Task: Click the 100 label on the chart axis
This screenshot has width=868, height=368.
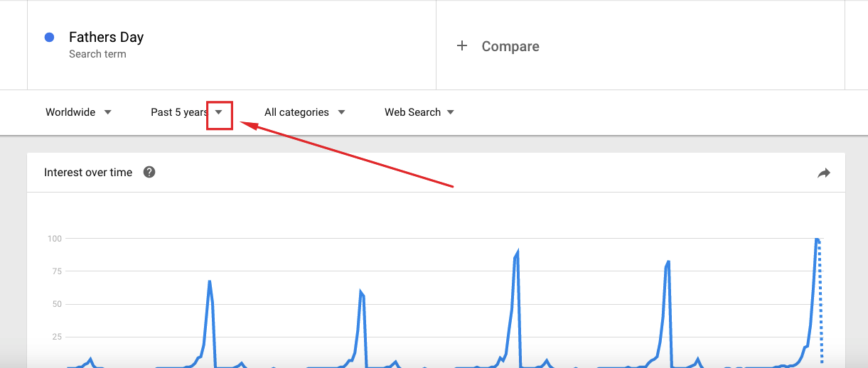Action: coord(55,239)
